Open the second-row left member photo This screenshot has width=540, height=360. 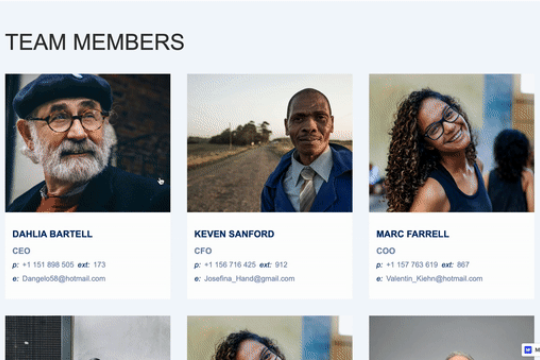point(88,338)
